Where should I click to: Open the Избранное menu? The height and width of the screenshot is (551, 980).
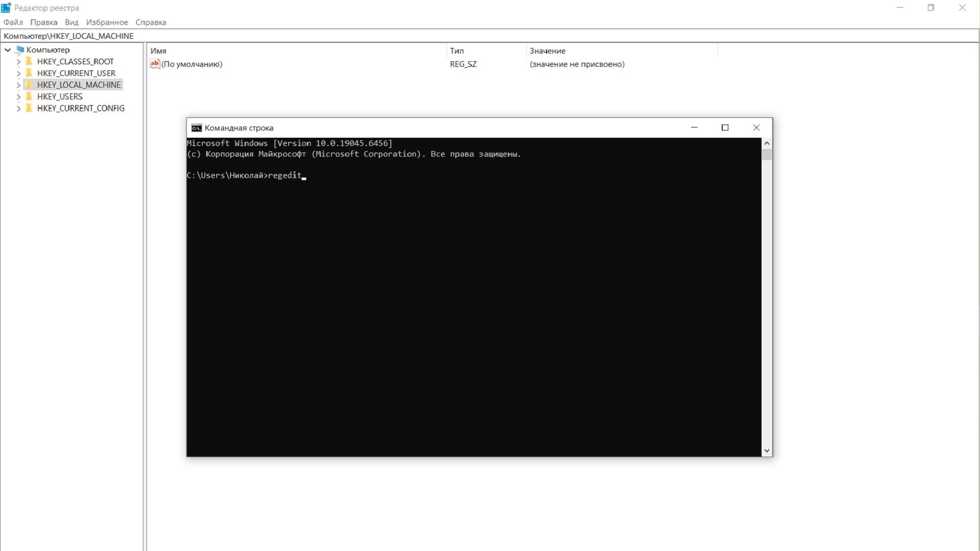107,22
